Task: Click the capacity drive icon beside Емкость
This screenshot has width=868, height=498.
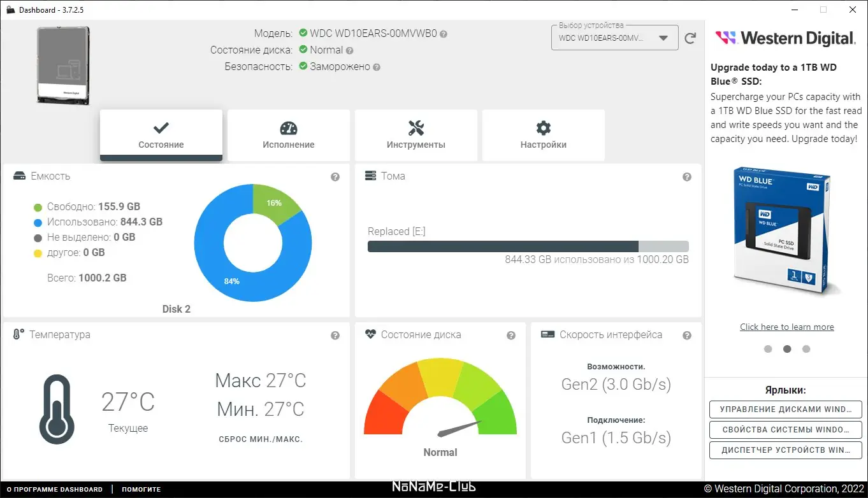Action: pos(20,176)
